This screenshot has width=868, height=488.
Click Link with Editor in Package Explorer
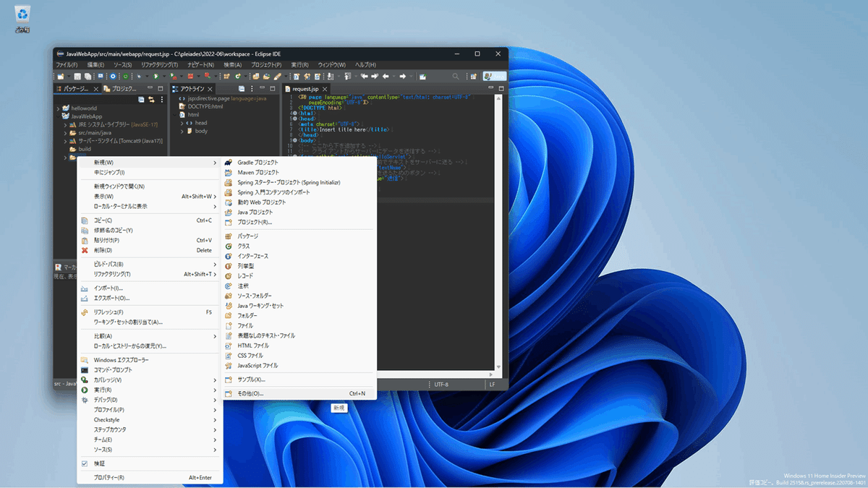point(151,100)
